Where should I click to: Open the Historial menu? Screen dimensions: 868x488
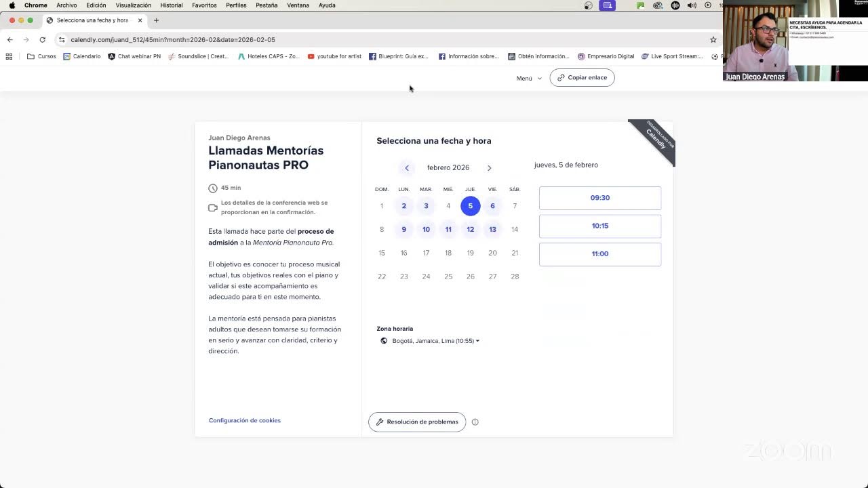tap(172, 5)
